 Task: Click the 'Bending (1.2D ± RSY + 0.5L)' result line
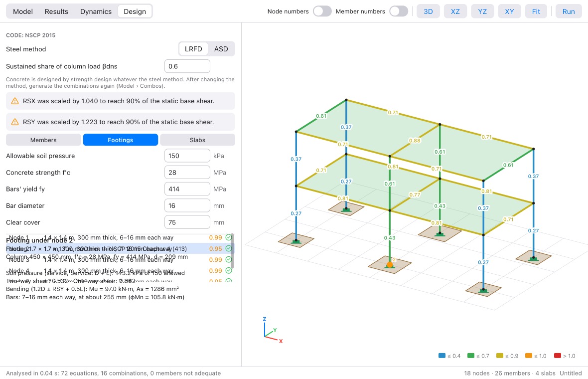click(92, 289)
